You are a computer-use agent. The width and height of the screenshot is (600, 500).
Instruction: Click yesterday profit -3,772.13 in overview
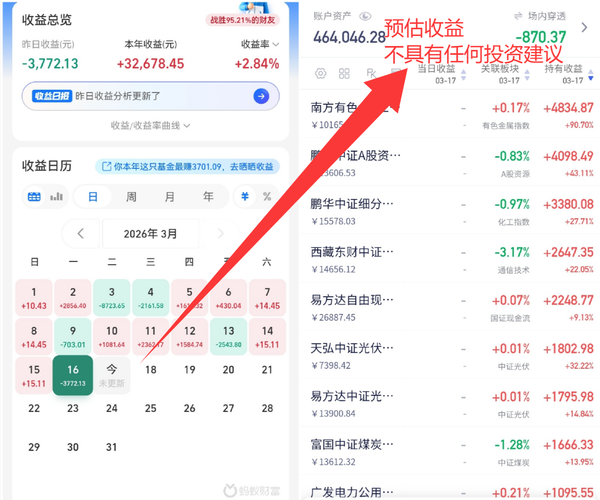[x=50, y=64]
